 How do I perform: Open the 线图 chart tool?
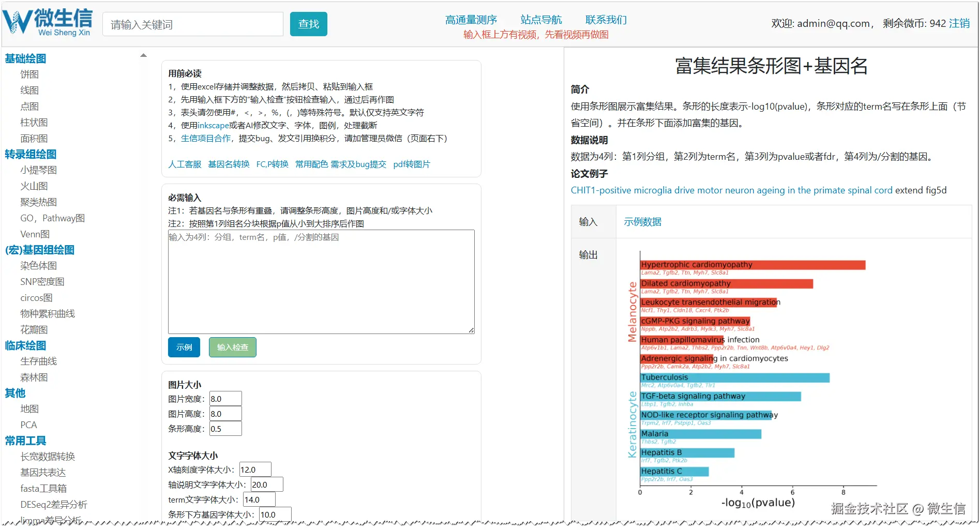29,90
